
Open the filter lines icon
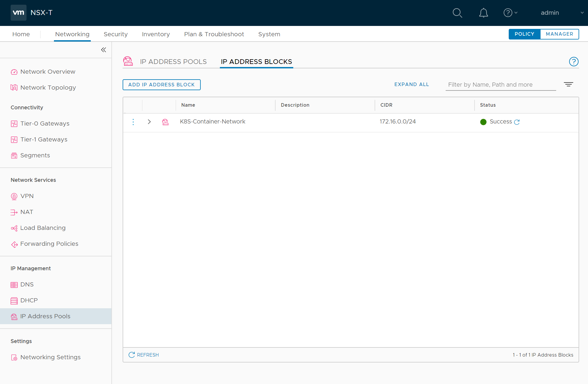tap(569, 85)
